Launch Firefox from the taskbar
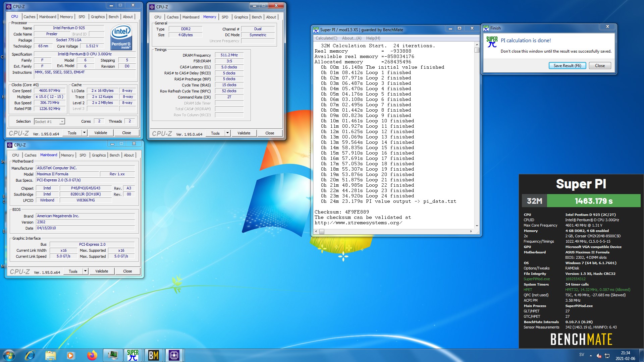 click(92, 355)
